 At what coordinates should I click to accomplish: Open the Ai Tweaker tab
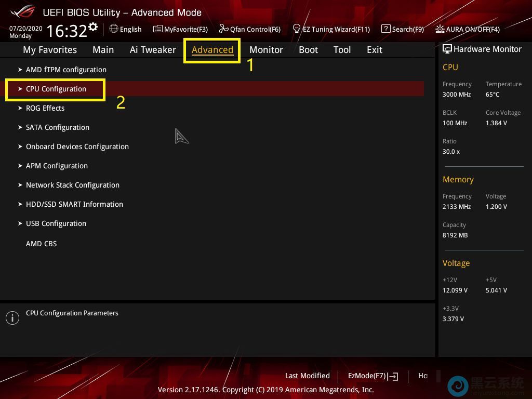tap(153, 49)
